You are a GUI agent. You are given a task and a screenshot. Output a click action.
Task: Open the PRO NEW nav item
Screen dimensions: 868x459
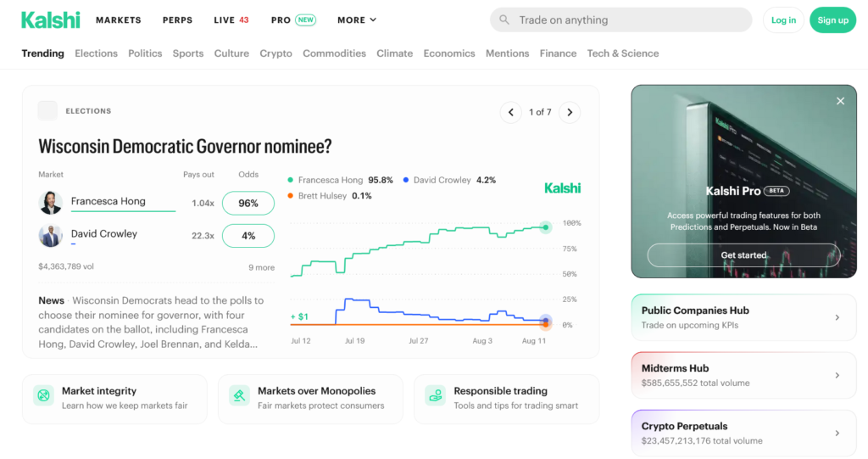point(293,20)
